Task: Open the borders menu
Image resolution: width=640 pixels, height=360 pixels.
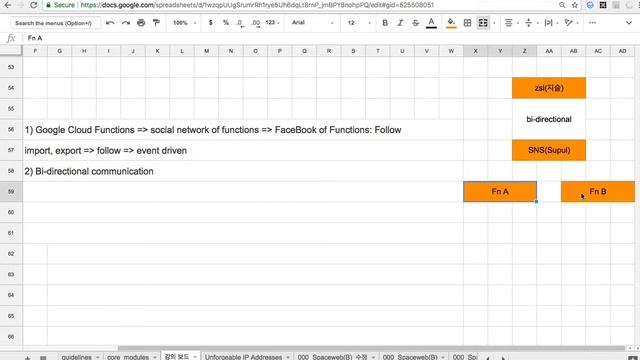Action: point(467,23)
